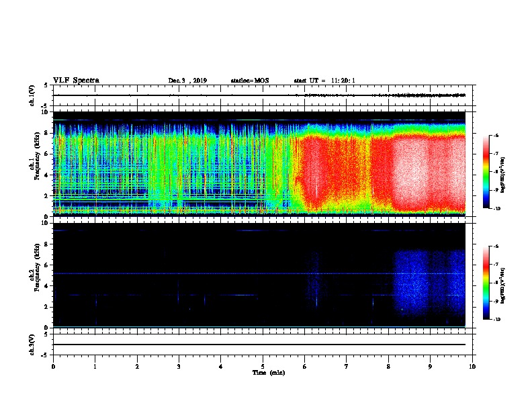532x411 pixels.
Task: Click time axis tick label '8'
Action: click(x=388, y=367)
